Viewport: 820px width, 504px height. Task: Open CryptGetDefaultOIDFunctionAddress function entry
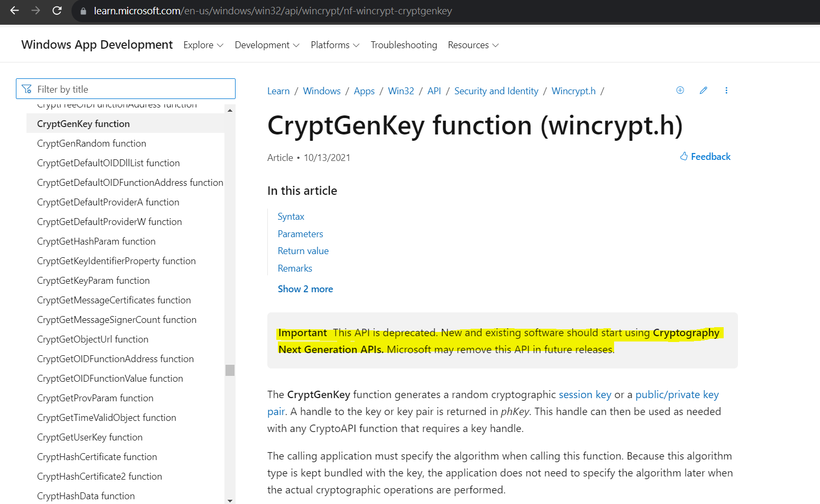click(130, 183)
